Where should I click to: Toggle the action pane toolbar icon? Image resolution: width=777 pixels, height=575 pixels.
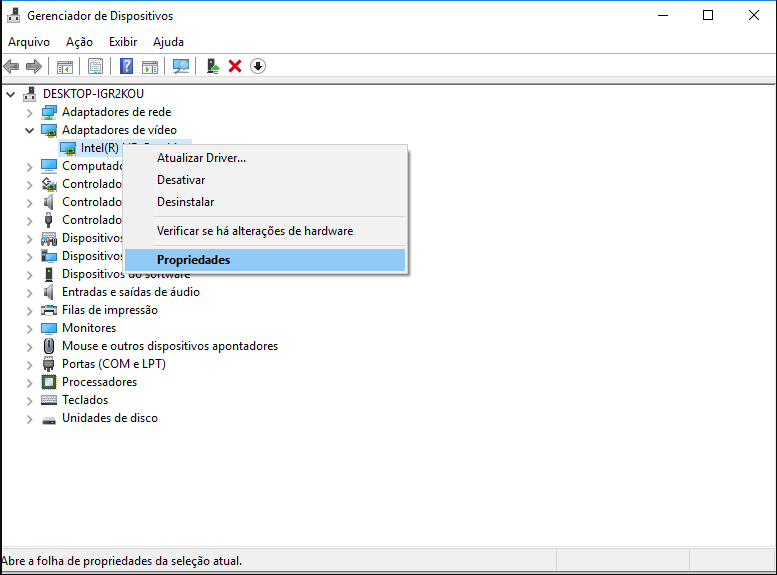point(150,66)
